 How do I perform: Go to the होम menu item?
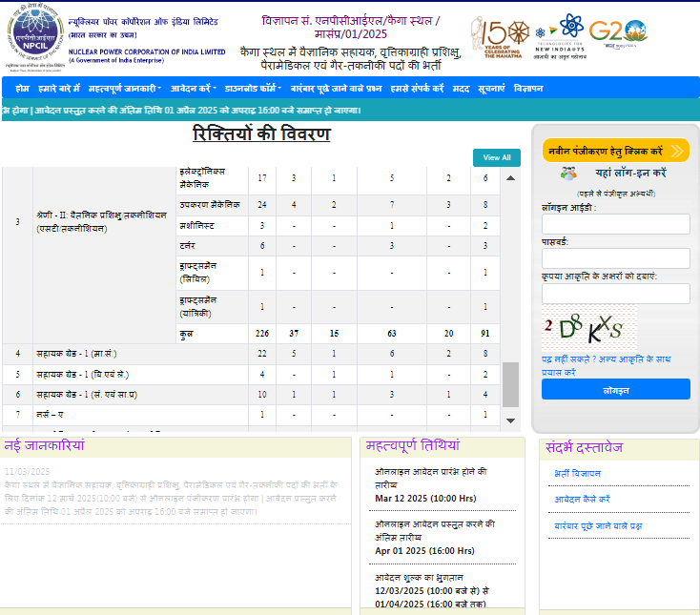[22, 88]
